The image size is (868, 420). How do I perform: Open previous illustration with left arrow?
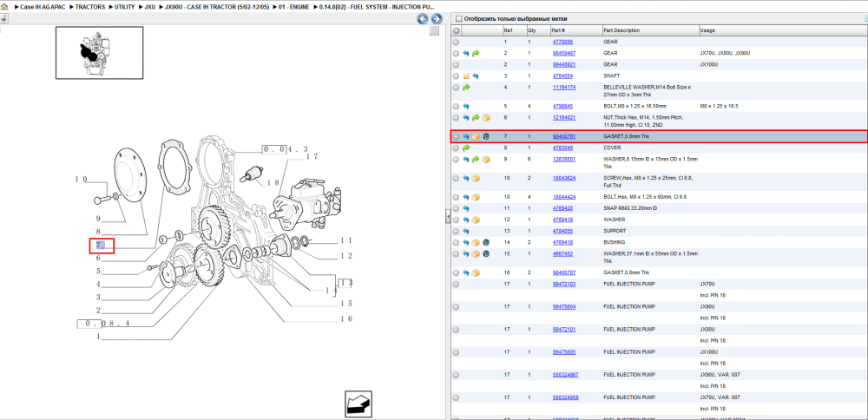click(423, 19)
